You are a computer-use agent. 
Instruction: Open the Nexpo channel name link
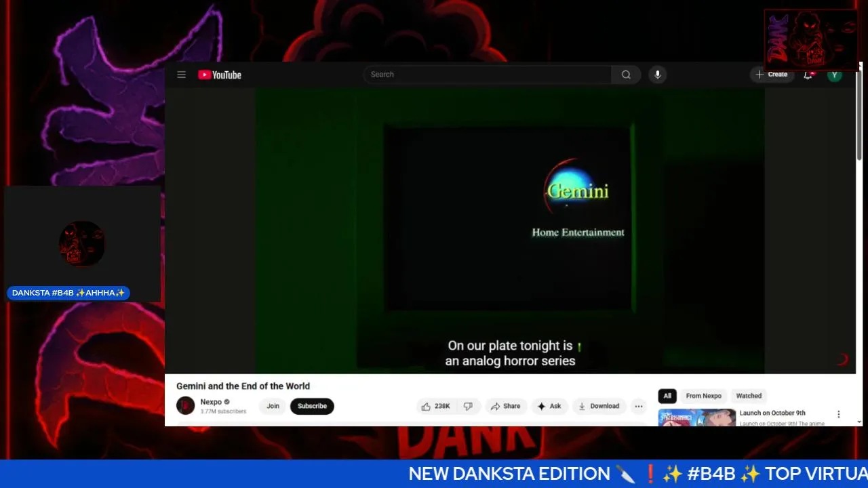pos(211,402)
